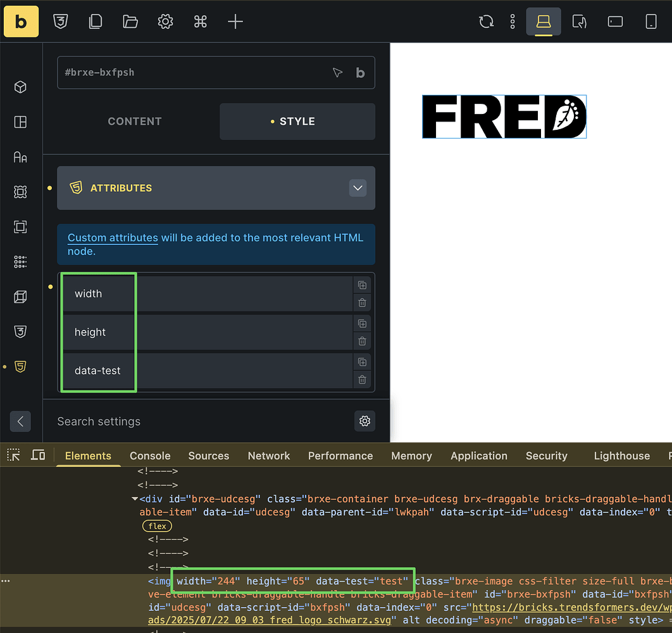Open the Lighthouse tab in DevTools
Screen dimensions: 672x633
(x=621, y=456)
